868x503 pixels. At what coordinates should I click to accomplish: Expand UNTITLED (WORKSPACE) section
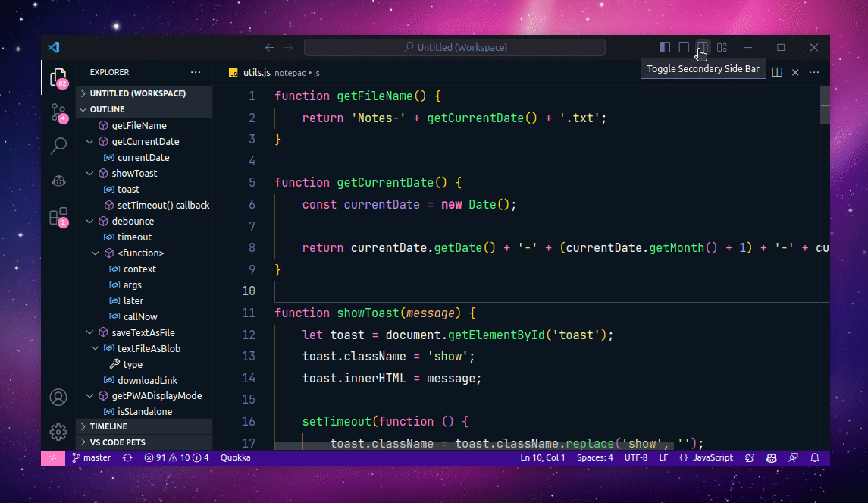pyautogui.click(x=144, y=93)
